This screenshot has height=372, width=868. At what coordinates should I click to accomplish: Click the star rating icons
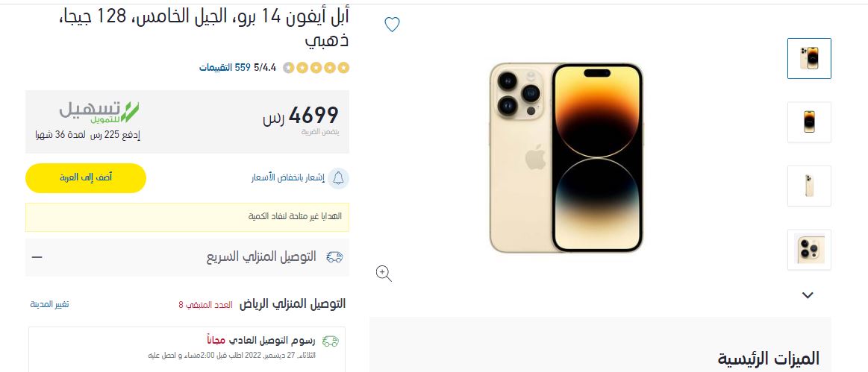pyautogui.click(x=316, y=68)
